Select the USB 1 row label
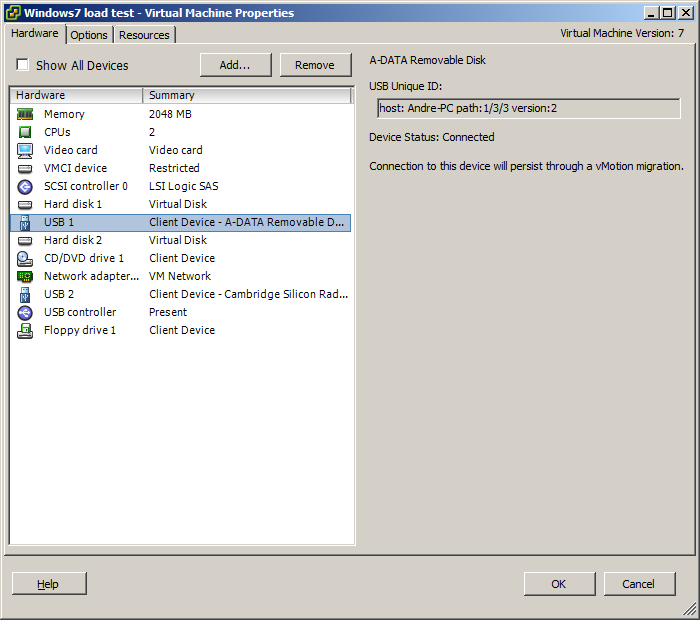 [59, 222]
